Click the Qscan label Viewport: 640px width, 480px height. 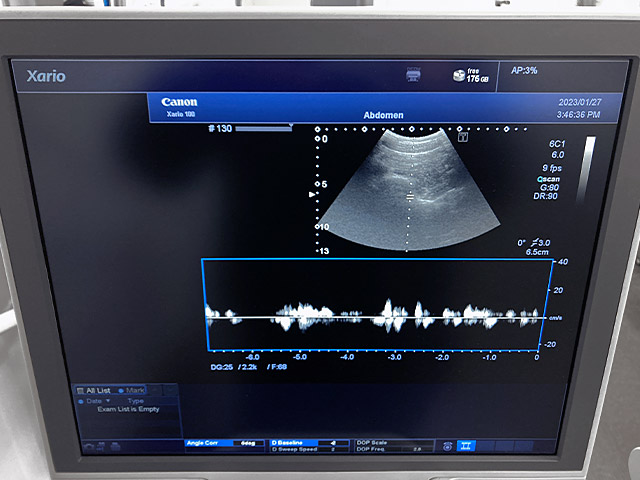tap(548, 179)
